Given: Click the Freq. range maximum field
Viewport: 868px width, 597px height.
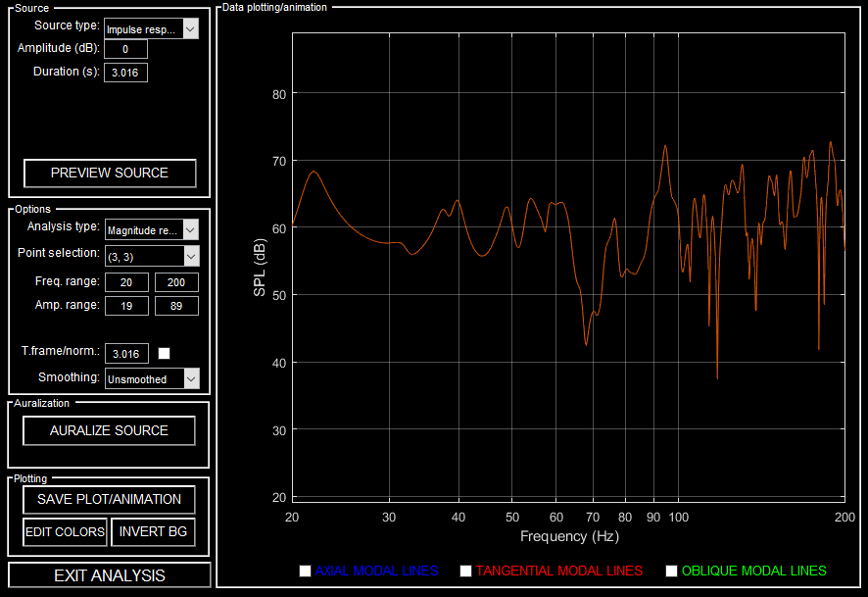Looking at the screenshot, I should click(176, 282).
